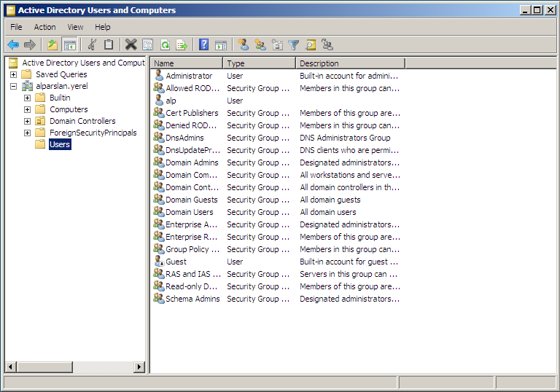Open the Action menu

coord(44,27)
